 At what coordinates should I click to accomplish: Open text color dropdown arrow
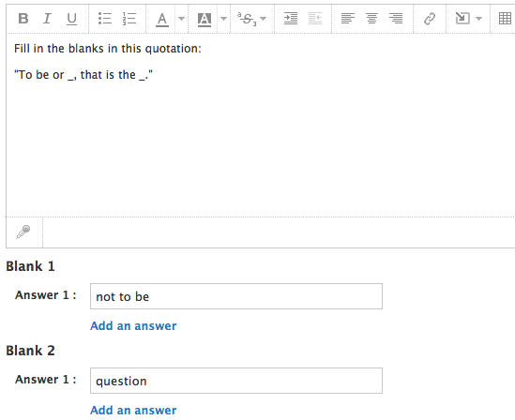pos(181,19)
